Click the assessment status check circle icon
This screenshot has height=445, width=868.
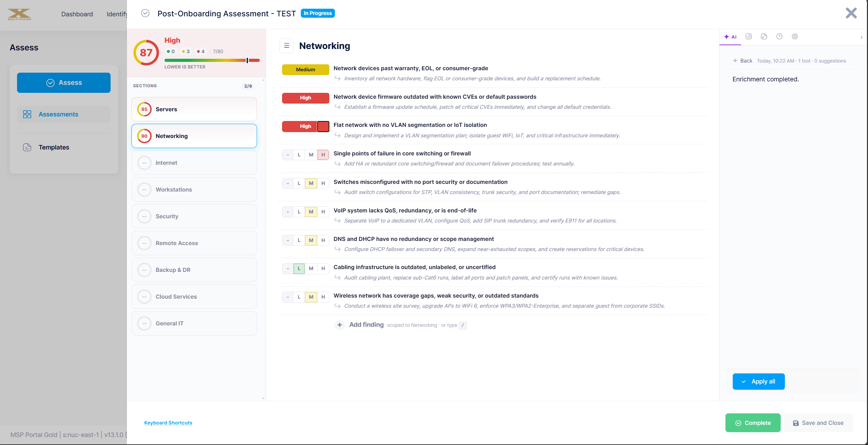click(145, 13)
